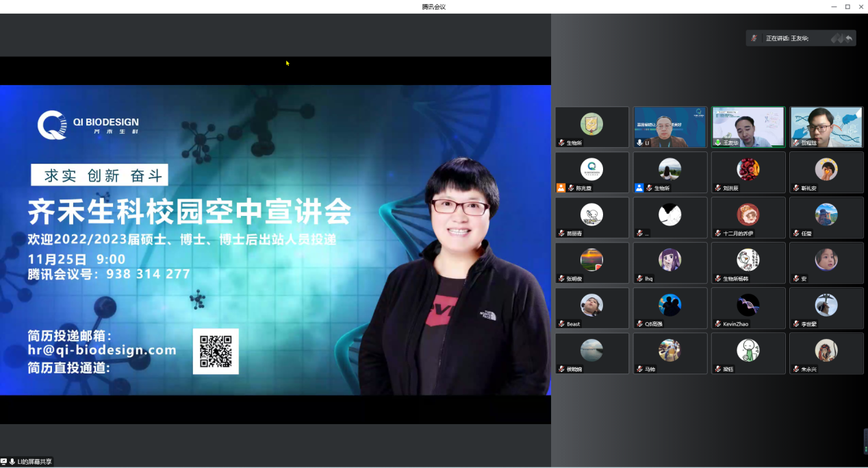Click the return arrow icon beside speaker name
Image resolution: width=868 pixels, height=468 pixels.
tap(849, 38)
